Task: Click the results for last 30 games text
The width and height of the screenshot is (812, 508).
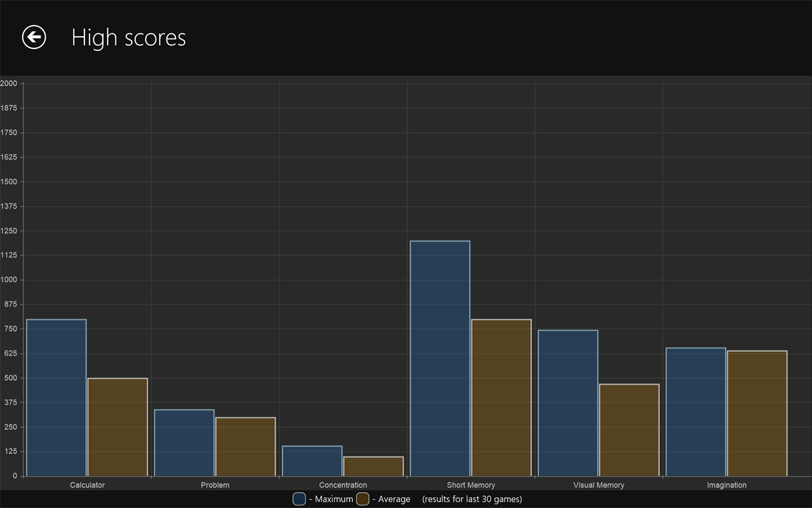Action: click(x=471, y=499)
